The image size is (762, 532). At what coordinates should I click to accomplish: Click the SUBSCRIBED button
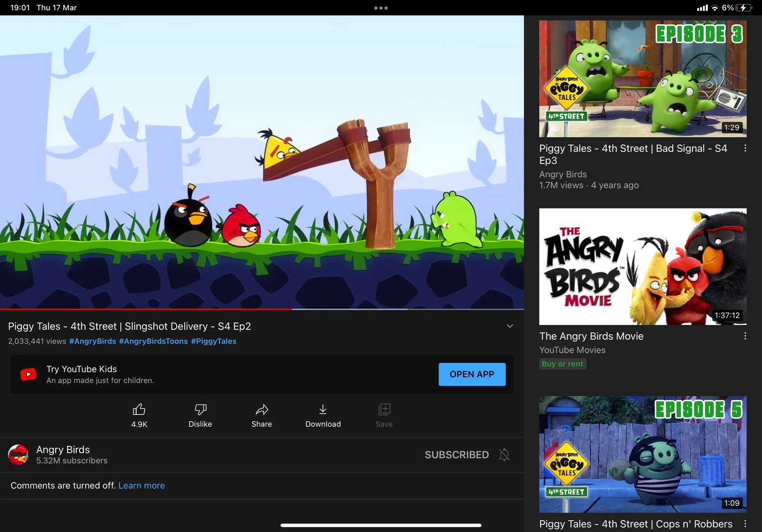[x=457, y=454]
